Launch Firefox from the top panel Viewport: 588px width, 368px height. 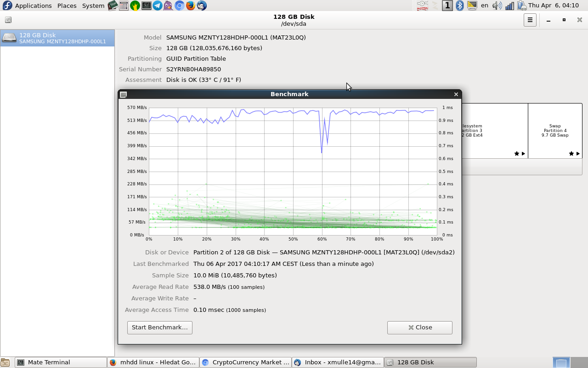coord(191,6)
